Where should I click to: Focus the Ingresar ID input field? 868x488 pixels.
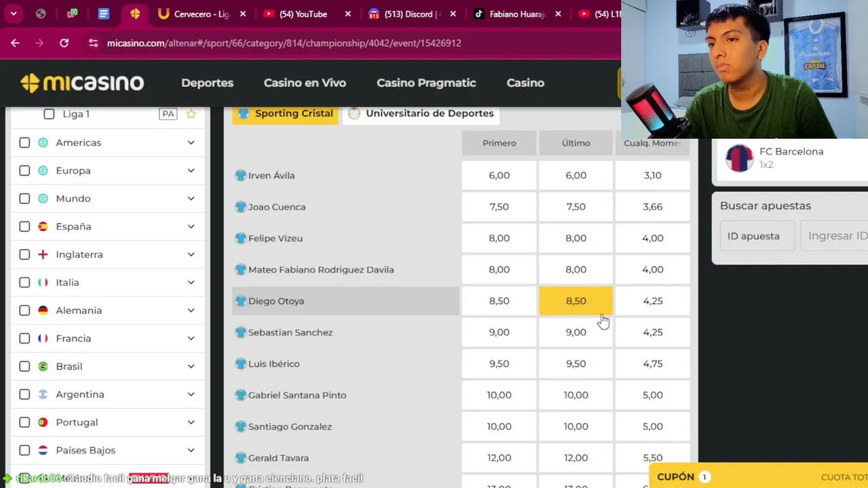835,236
